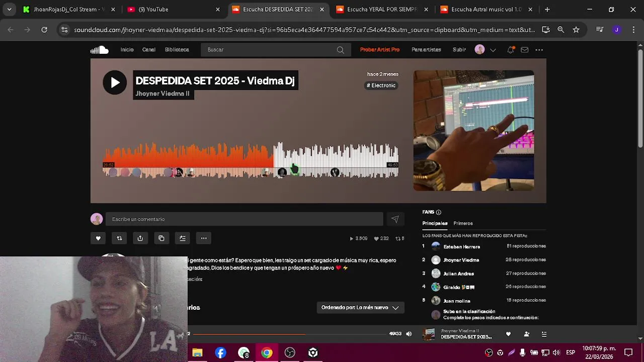Click 'Probar Artist Pro' link
Viewport: 644px width, 362px height.
point(380,50)
